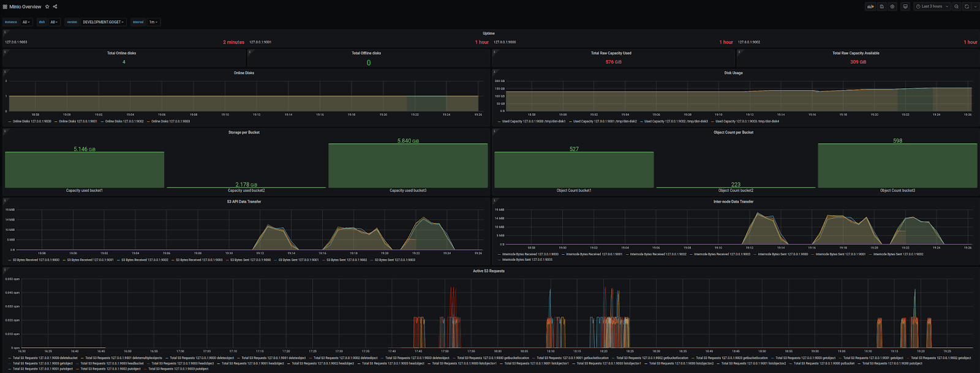Click the dashboard grid icon beside Minio Overview
Screen dimensions: 980x373
pos(5,7)
